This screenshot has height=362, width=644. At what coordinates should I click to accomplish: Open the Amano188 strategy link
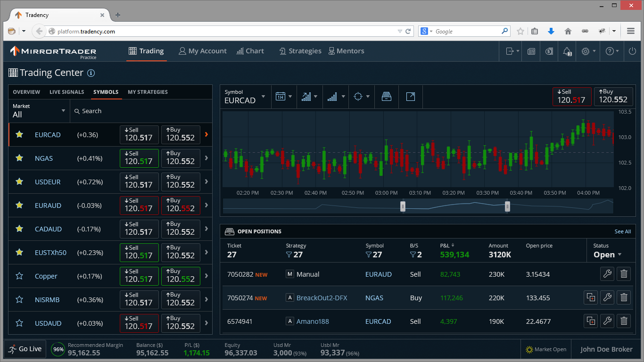coord(313,321)
